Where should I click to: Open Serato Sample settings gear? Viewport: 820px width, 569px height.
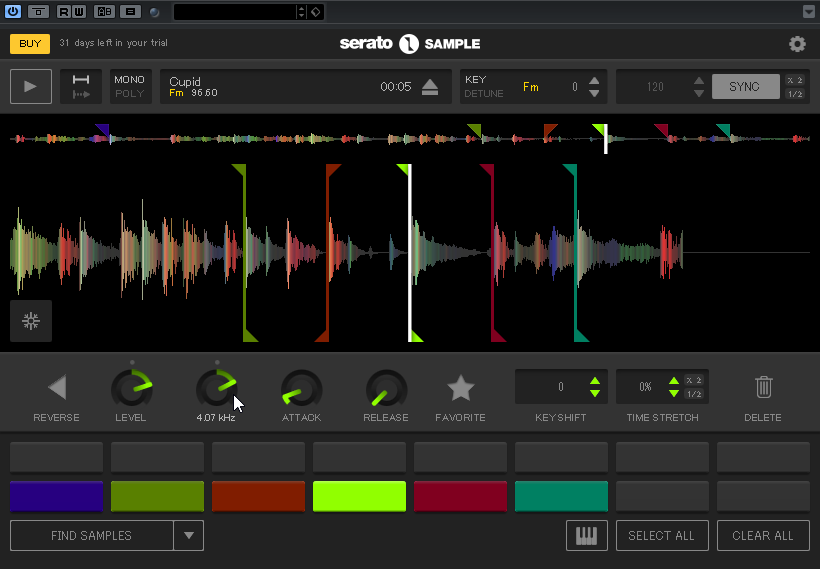coord(797,44)
